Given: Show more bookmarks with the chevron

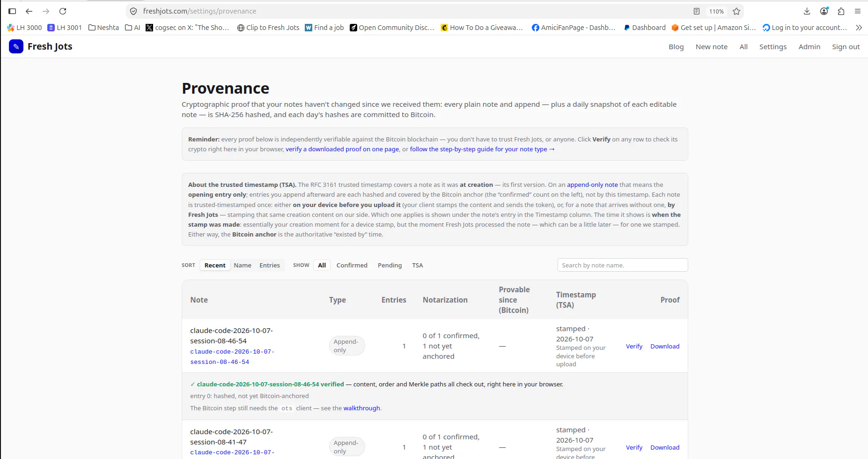Looking at the screenshot, I should 859,28.
